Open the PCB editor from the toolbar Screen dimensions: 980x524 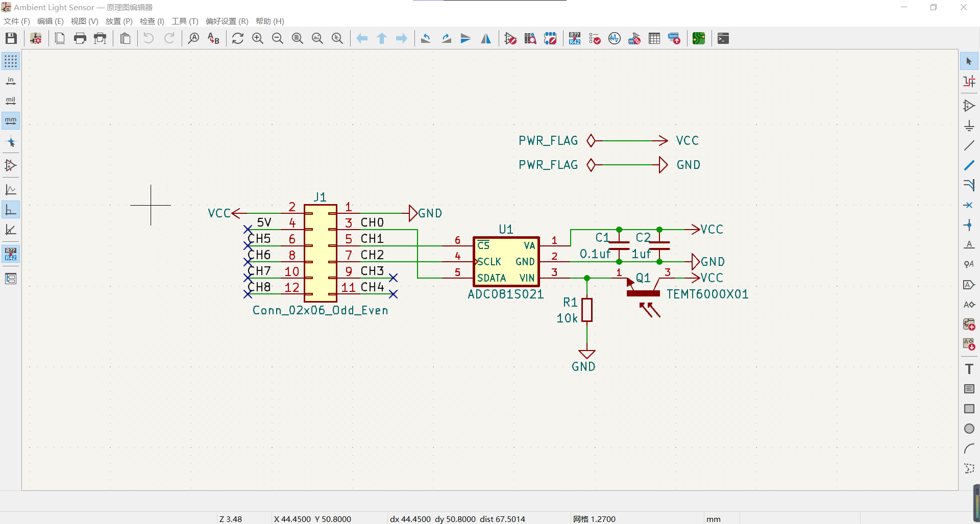tap(699, 38)
